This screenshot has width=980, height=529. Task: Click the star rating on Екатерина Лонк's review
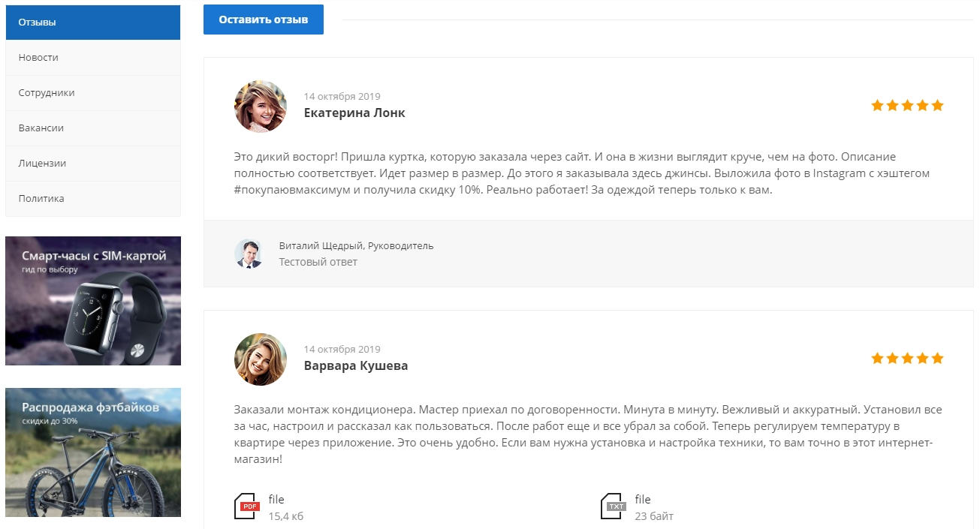coord(907,106)
